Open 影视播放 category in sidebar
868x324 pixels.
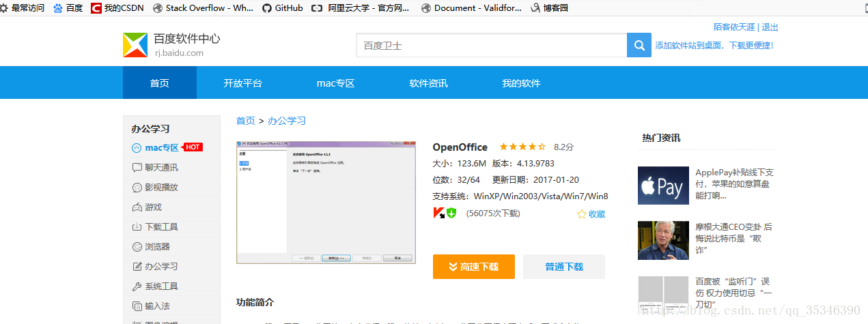(x=154, y=187)
